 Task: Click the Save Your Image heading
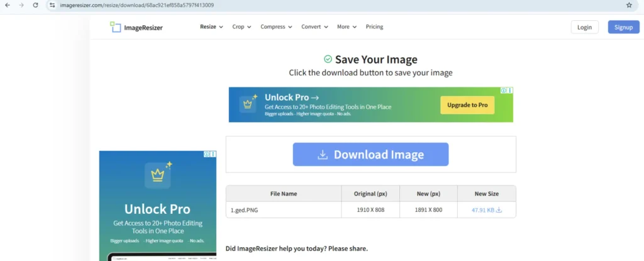pos(376,60)
